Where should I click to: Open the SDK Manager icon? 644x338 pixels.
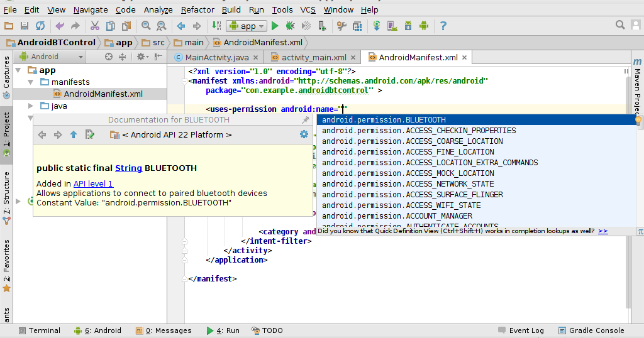pos(408,26)
